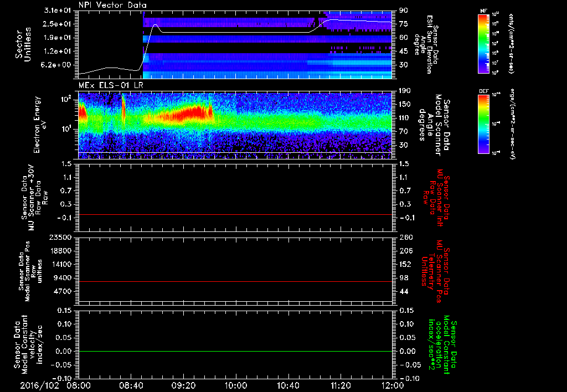
Task: Click the Model Scanner Angle degrees label
Action: [x=434, y=125]
